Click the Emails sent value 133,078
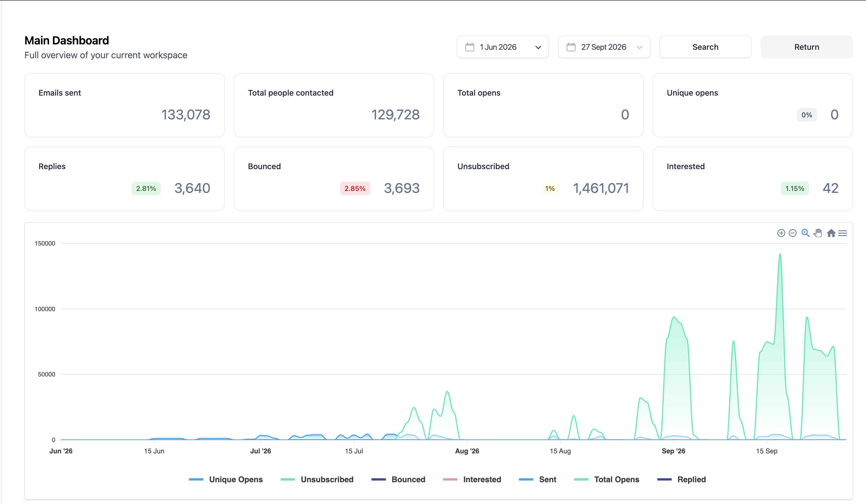Image resolution: width=866 pixels, height=504 pixels. point(186,115)
